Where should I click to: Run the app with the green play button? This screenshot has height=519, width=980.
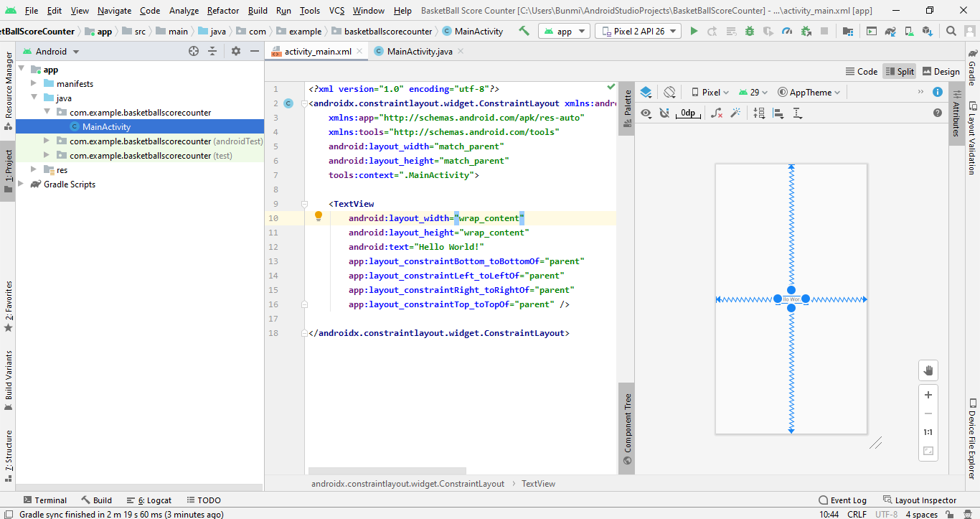coord(694,31)
